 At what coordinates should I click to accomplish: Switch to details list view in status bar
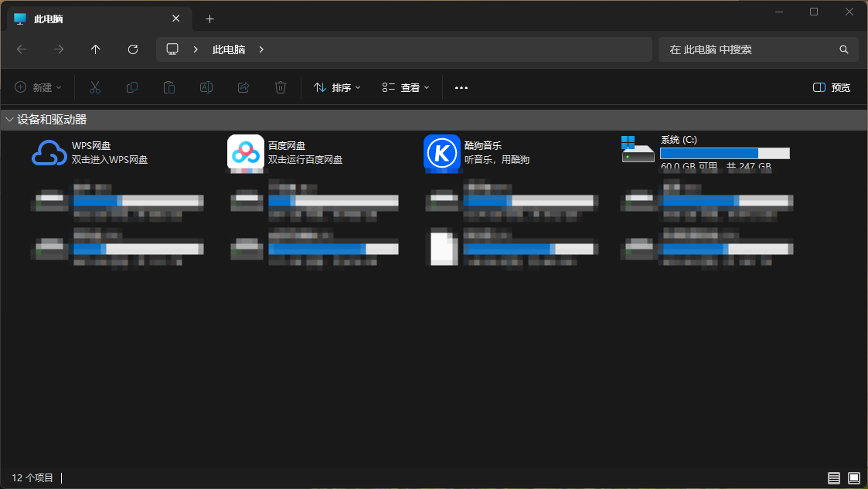click(x=834, y=478)
